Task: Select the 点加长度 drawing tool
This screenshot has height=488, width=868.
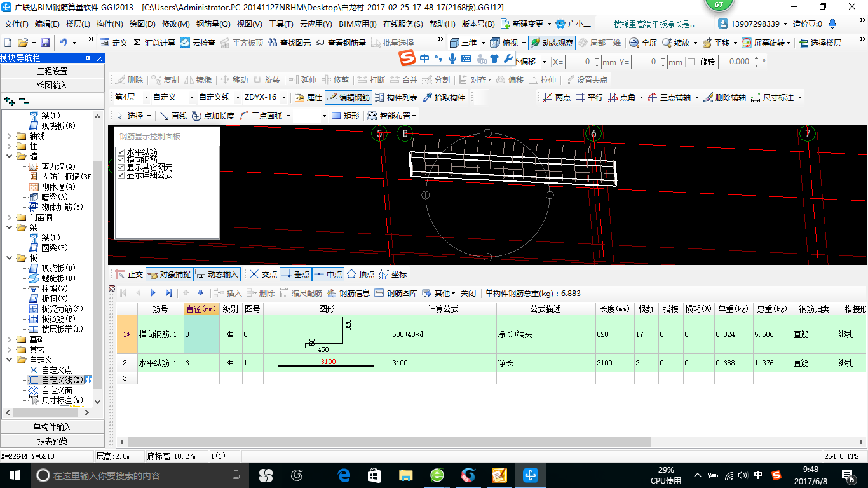Action: point(214,116)
